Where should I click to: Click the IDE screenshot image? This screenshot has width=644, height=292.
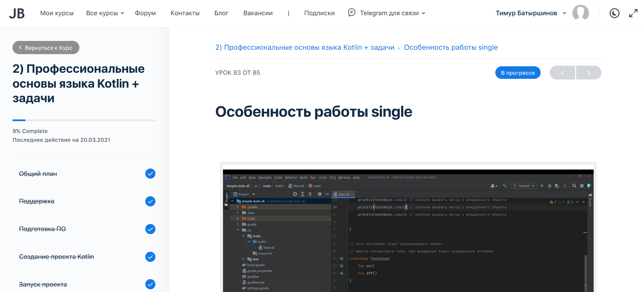tap(408, 230)
